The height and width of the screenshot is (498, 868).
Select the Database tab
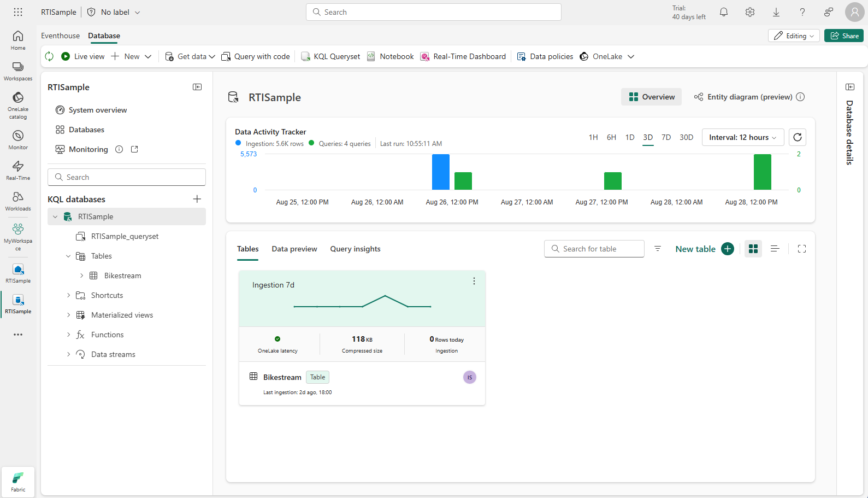coord(104,36)
